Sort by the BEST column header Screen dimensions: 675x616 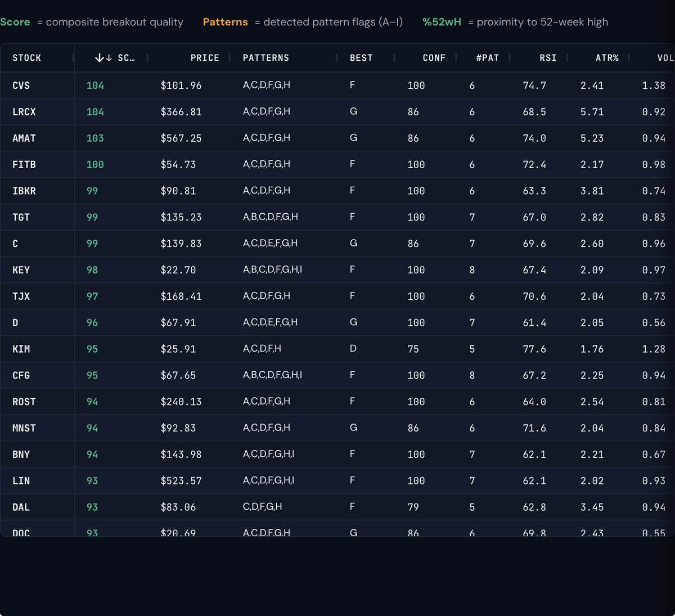[361, 58]
